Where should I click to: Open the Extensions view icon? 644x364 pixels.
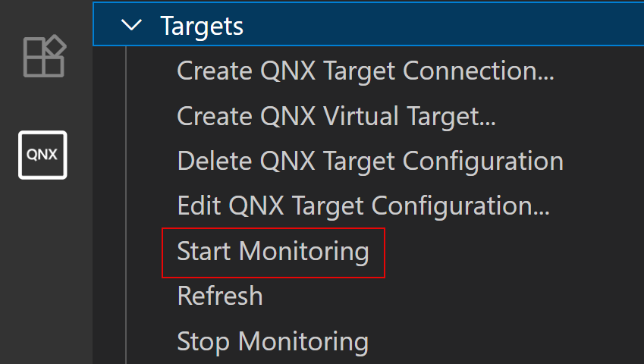tap(44, 55)
